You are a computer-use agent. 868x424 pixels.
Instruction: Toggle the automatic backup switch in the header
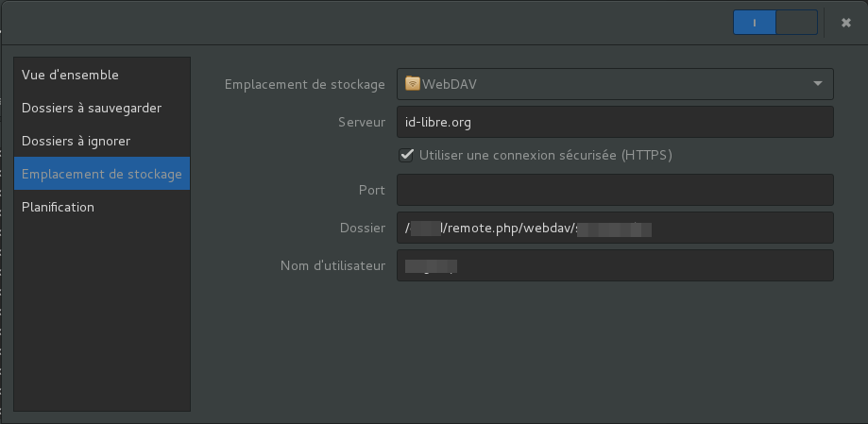tap(774, 23)
